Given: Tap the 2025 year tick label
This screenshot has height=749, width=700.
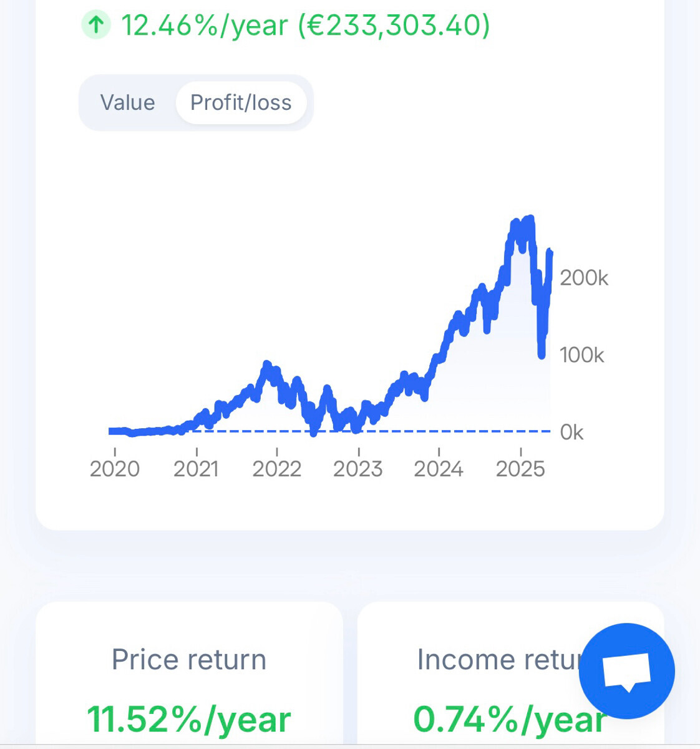Looking at the screenshot, I should pyautogui.click(x=520, y=468).
